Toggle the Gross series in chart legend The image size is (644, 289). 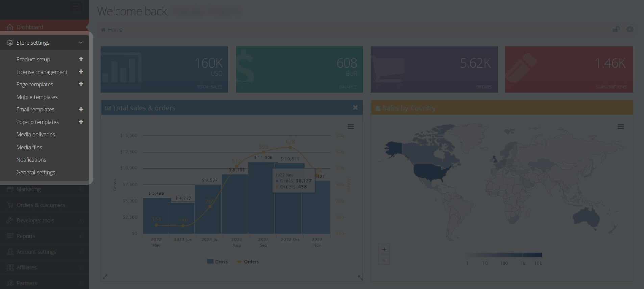click(218, 262)
